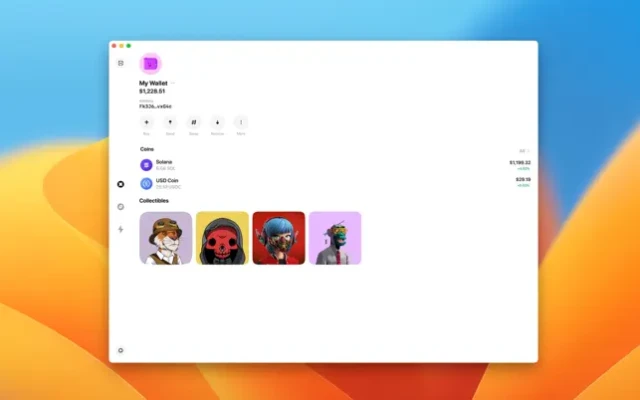This screenshot has width=640, height=400.
Task: Open the Solana coin icon
Action: click(x=146, y=165)
